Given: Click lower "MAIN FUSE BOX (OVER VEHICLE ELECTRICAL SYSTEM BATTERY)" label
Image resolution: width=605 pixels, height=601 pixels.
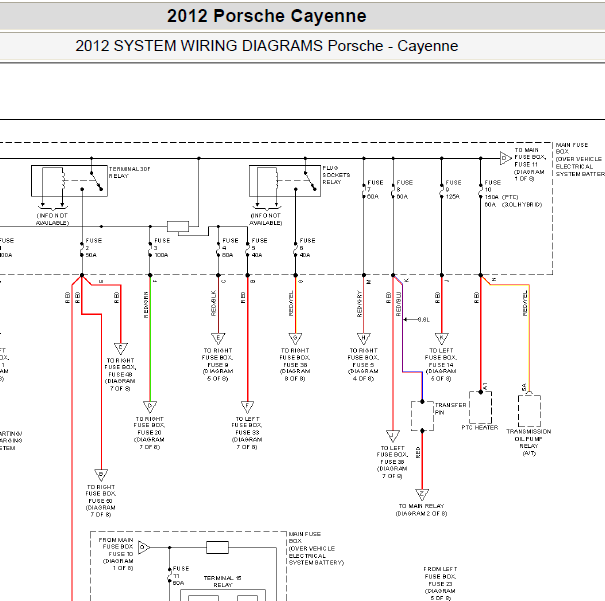Looking at the screenshot, I should tap(316, 548).
